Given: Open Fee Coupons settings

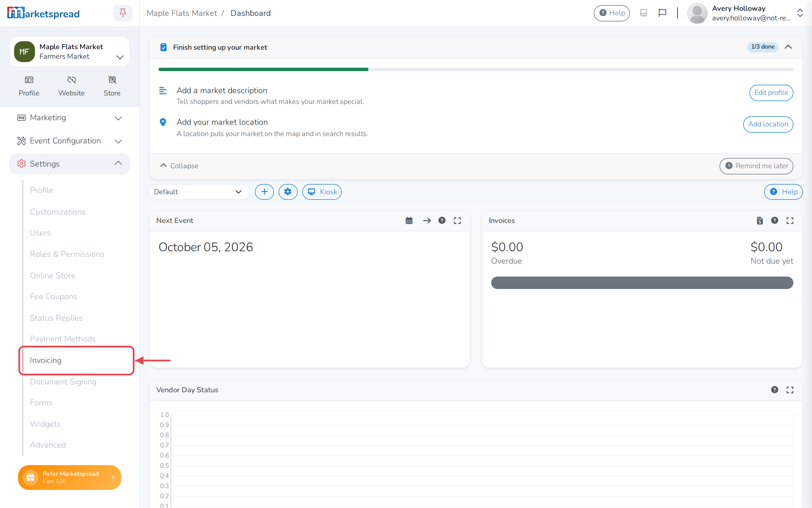Looking at the screenshot, I should point(53,296).
